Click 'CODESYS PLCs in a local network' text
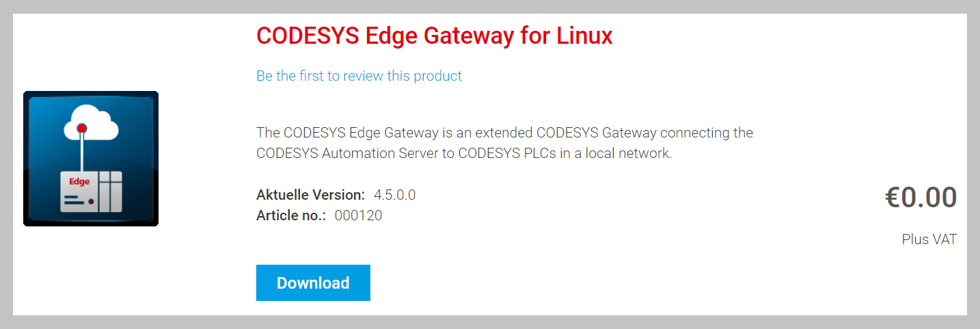Screen dimensions: 980x329 tap(565, 153)
